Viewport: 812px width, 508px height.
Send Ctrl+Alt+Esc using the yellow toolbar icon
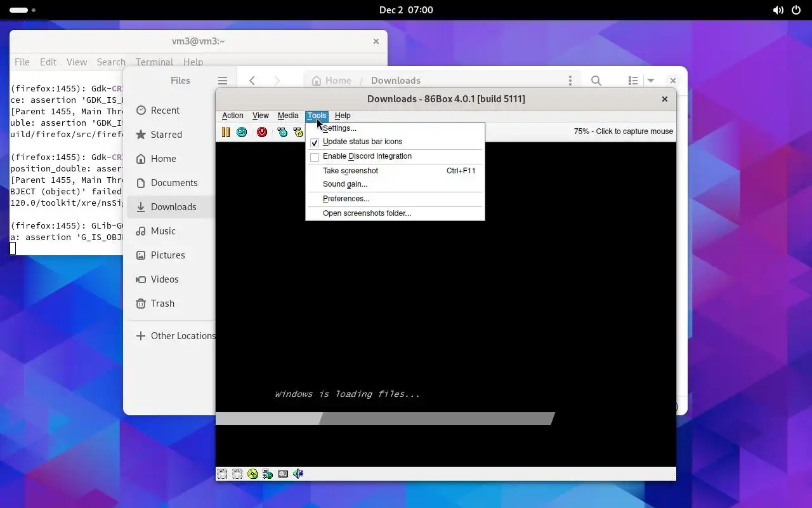coord(298,132)
